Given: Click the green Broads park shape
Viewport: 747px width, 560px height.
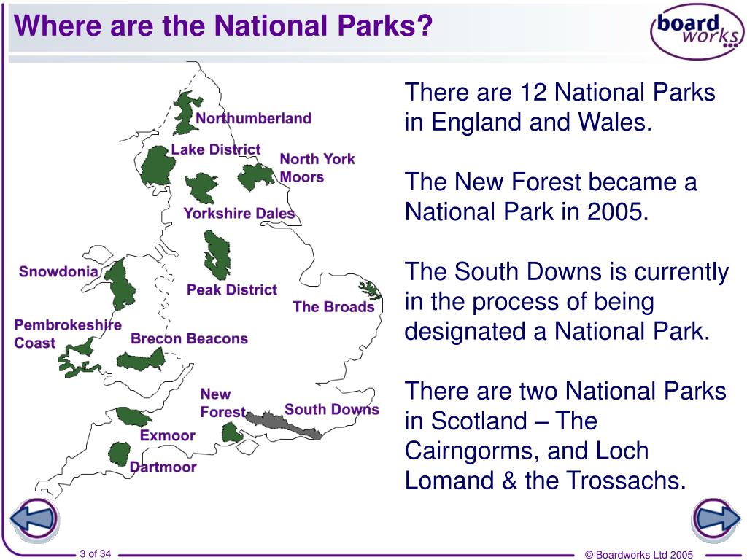Looking at the screenshot, I should click(x=371, y=290).
